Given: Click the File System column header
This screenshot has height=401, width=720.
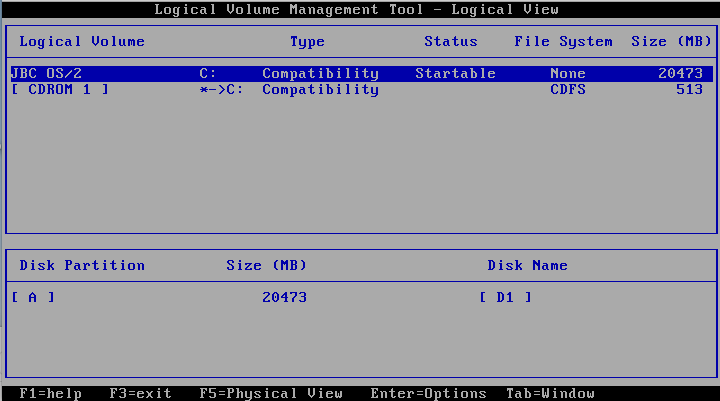Looking at the screenshot, I should click(563, 42).
